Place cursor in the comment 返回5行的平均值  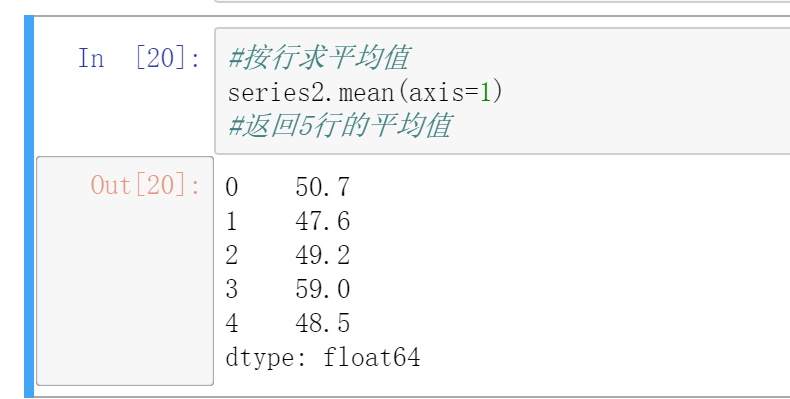pyautogui.click(x=340, y=125)
